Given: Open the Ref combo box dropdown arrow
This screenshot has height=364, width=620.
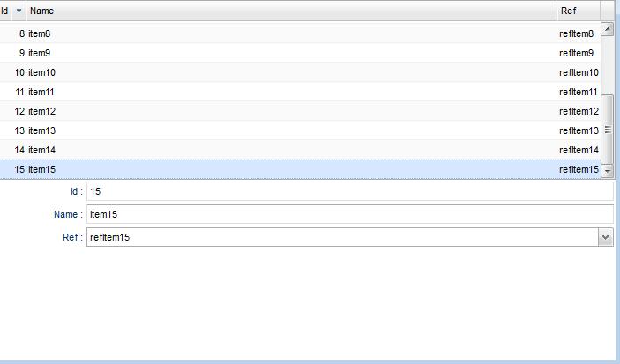Looking at the screenshot, I should 605,237.
